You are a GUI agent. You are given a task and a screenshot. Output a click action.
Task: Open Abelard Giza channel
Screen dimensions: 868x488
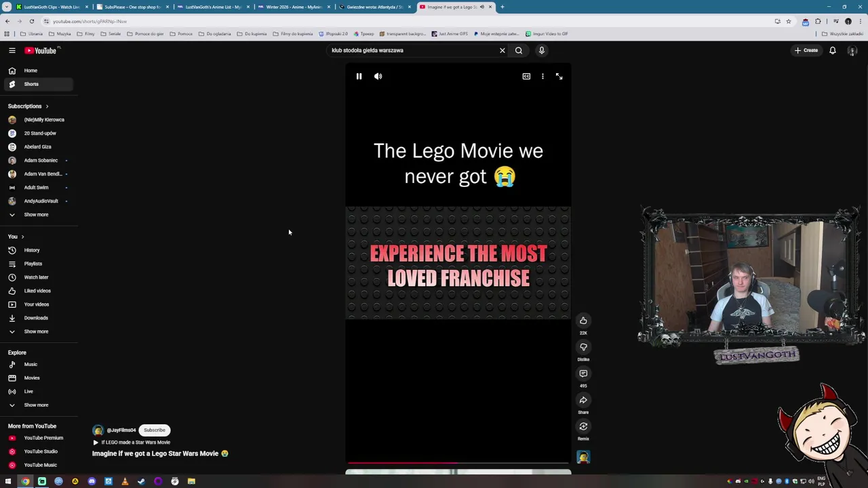37,147
